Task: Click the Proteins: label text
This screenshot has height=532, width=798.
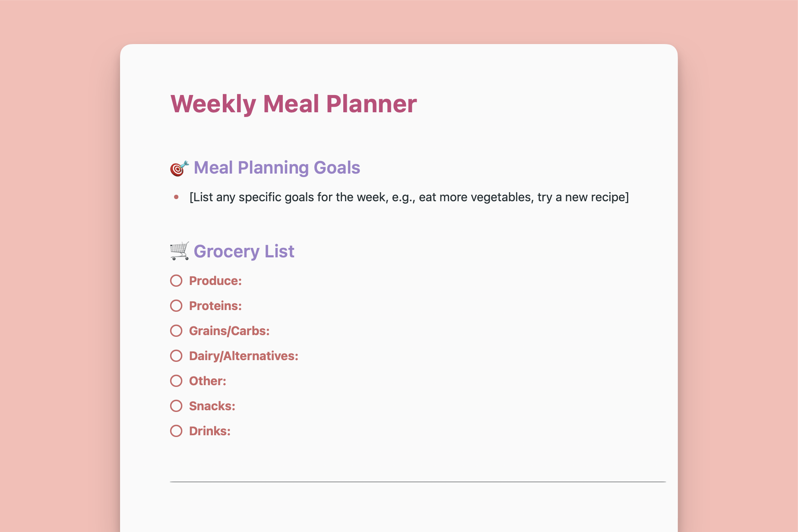Action: 215,306
